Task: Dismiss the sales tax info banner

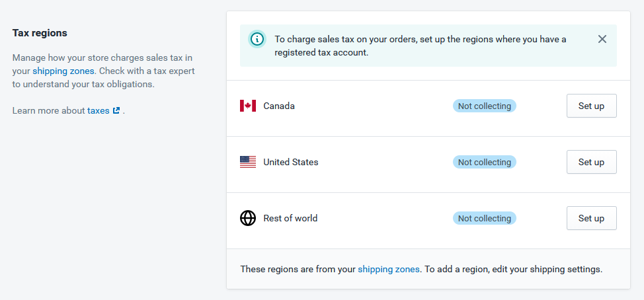Action: point(602,39)
